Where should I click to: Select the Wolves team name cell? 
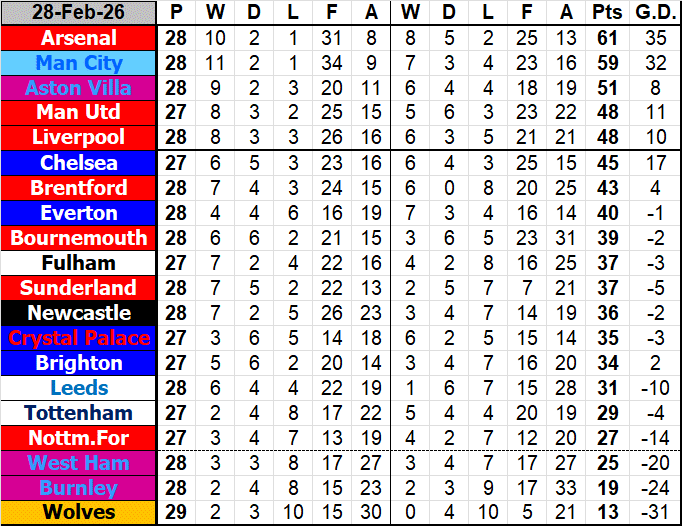79,513
